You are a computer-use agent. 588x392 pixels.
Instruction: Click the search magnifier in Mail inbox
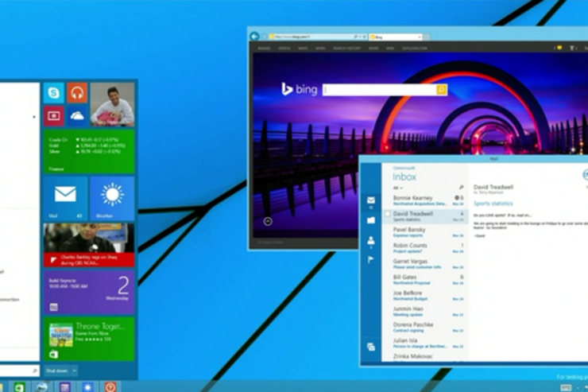pyautogui.click(x=461, y=187)
